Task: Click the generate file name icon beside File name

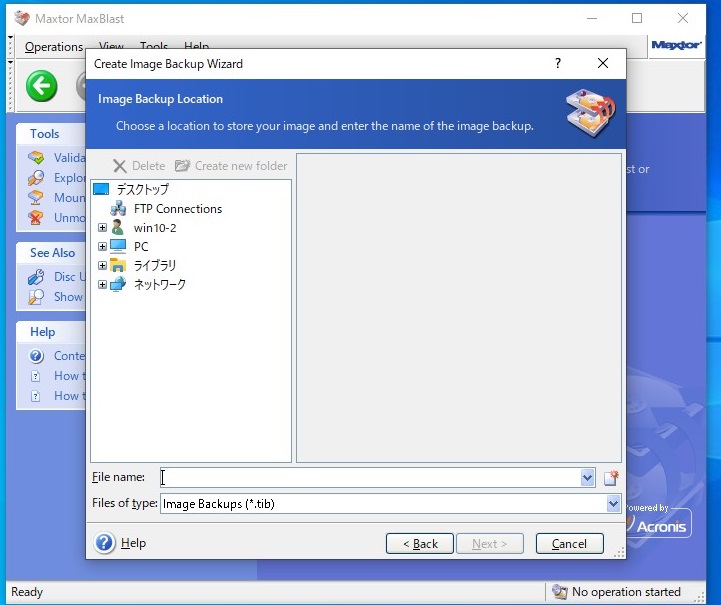Action: [x=611, y=478]
